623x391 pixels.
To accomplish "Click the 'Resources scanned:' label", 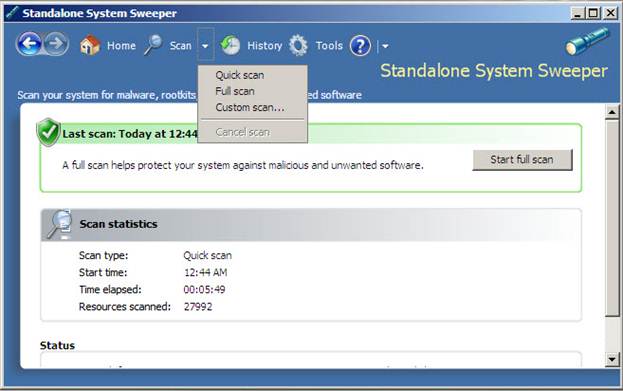I will coord(125,307).
